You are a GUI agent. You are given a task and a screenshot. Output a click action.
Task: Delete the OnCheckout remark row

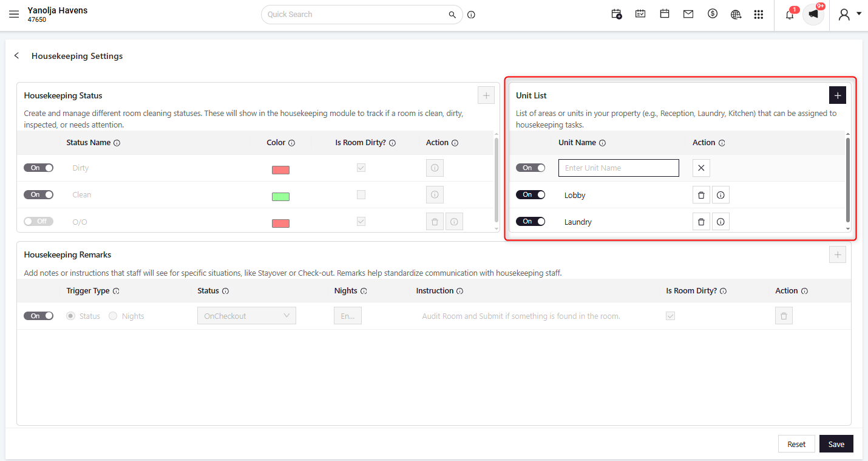pos(784,316)
